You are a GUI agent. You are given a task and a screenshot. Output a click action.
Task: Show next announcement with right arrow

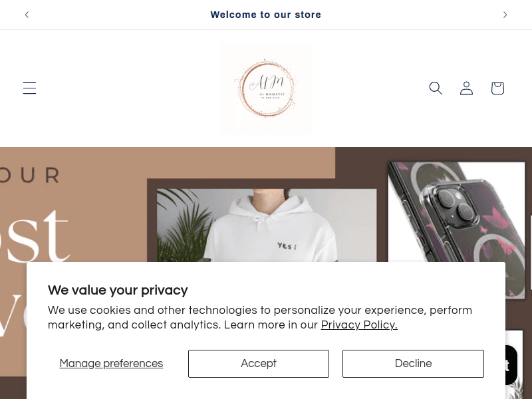pos(505,15)
